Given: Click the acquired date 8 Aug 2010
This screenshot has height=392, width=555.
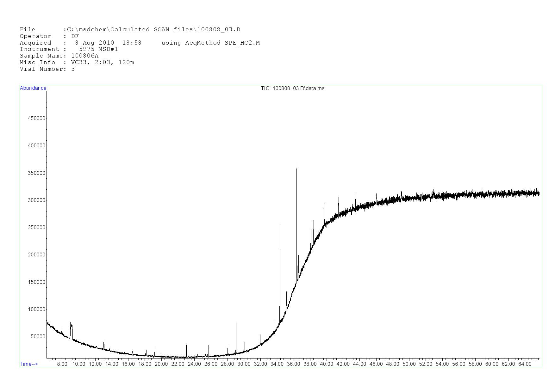Looking at the screenshot, I should 94,43.
